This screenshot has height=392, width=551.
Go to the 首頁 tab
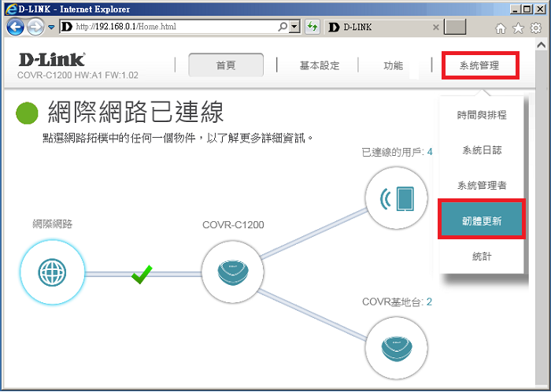click(226, 65)
